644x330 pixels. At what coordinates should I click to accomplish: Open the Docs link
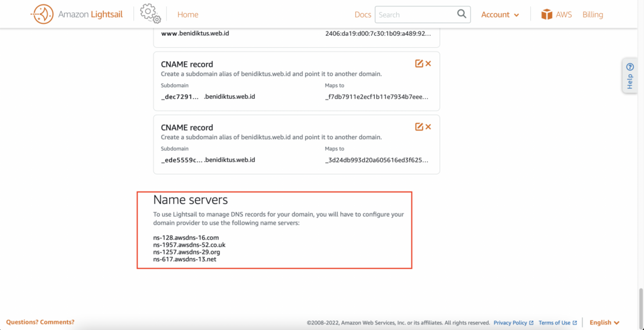click(x=363, y=14)
